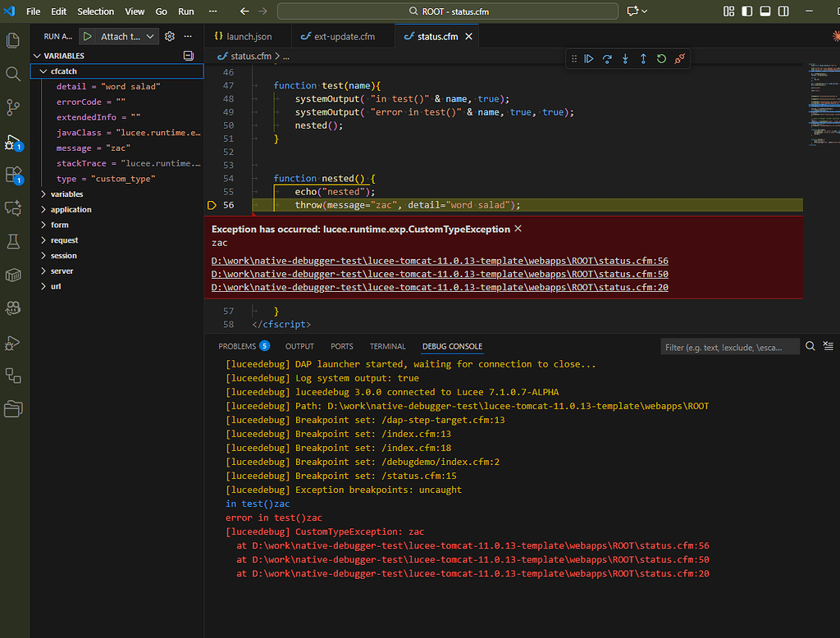Image resolution: width=840 pixels, height=638 pixels.
Task: Open the OUTPUT panel tab
Action: tap(299, 346)
